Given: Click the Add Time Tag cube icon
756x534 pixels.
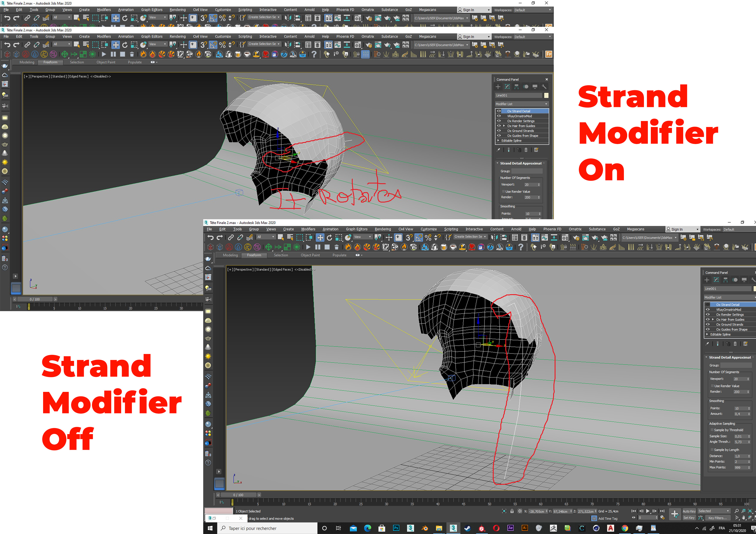Looking at the screenshot, I should [x=594, y=518].
